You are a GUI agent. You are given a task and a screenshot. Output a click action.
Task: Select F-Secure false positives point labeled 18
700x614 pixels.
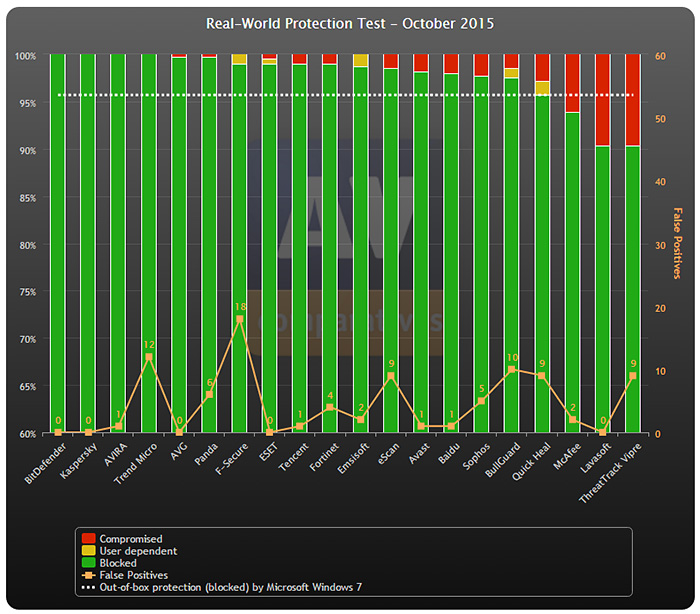(239, 319)
